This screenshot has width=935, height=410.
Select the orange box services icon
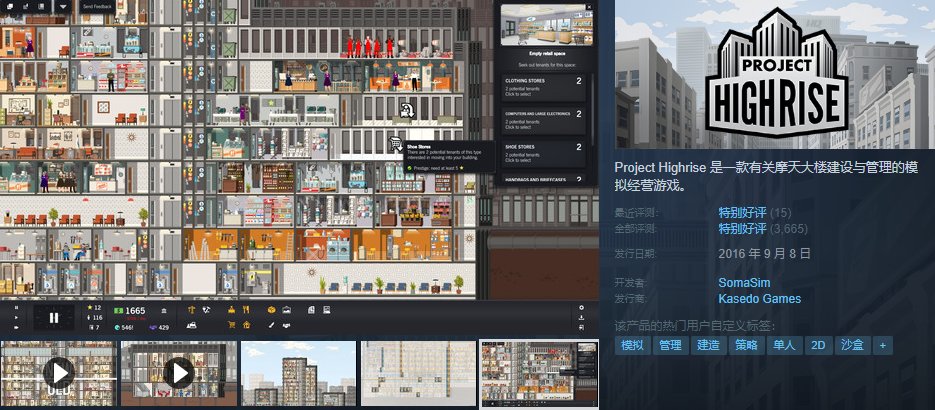pos(271,310)
